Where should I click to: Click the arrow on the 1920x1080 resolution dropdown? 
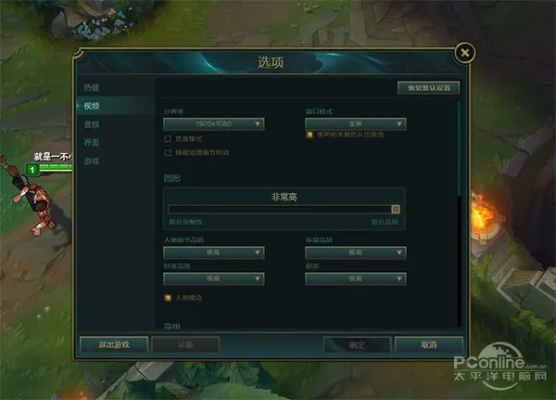(x=257, y=124)
